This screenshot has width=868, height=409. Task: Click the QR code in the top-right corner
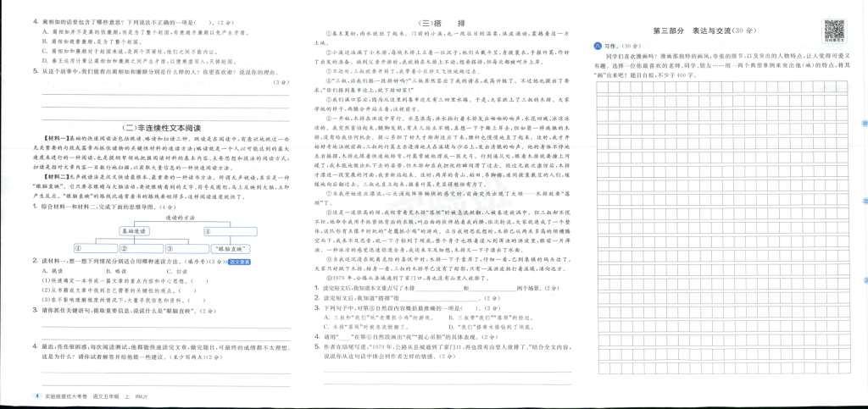[833, 29]
